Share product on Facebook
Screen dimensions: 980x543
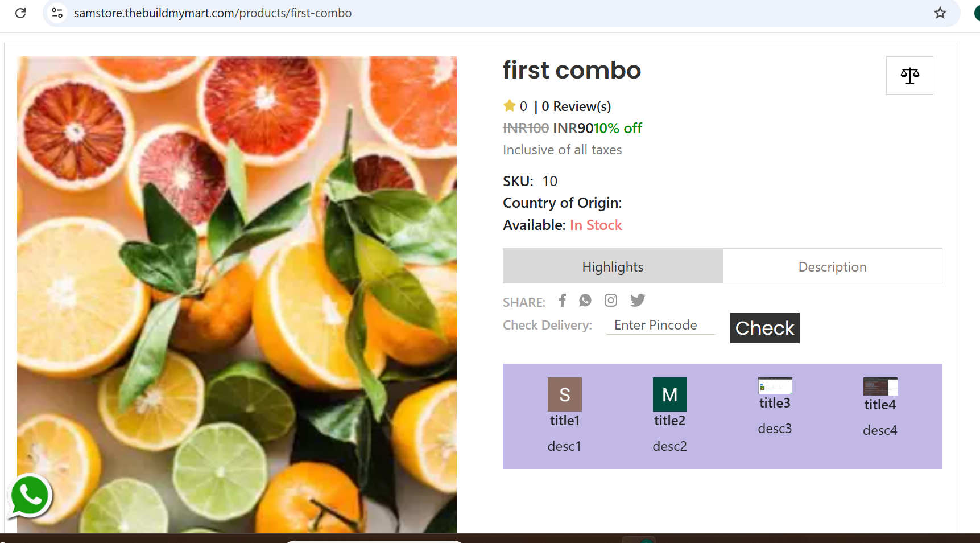pyautogui.click(x=563, y=300)
